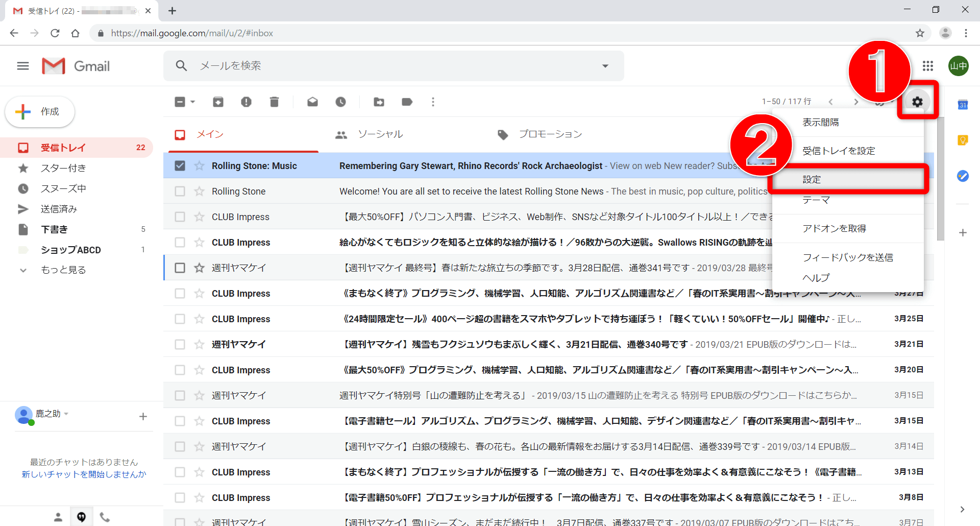Report spam using the exclamation icon

(246, 102)
